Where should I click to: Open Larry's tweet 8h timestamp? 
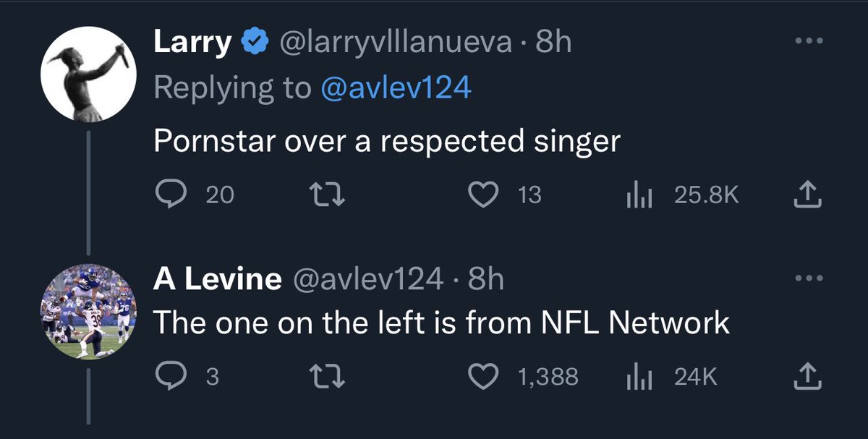coord(553,43)
